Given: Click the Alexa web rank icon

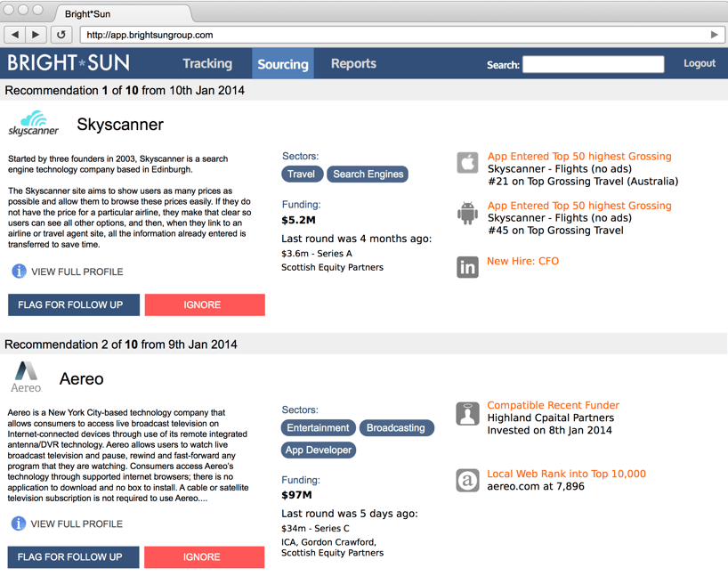Looking at the screenshot, I should (x=467, y=481).
